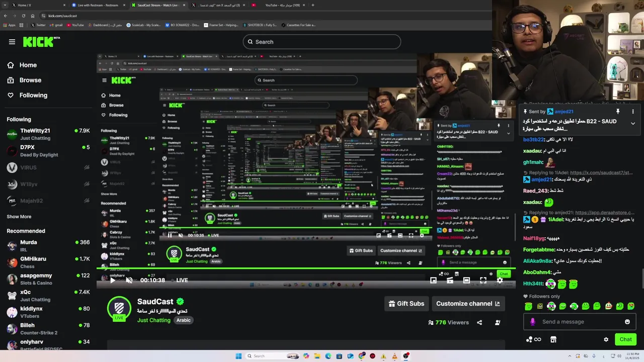The width and height of the screenshot is (644, 362).
Task: Open Browse in Kick sidebar
Action: coord(24,80)
